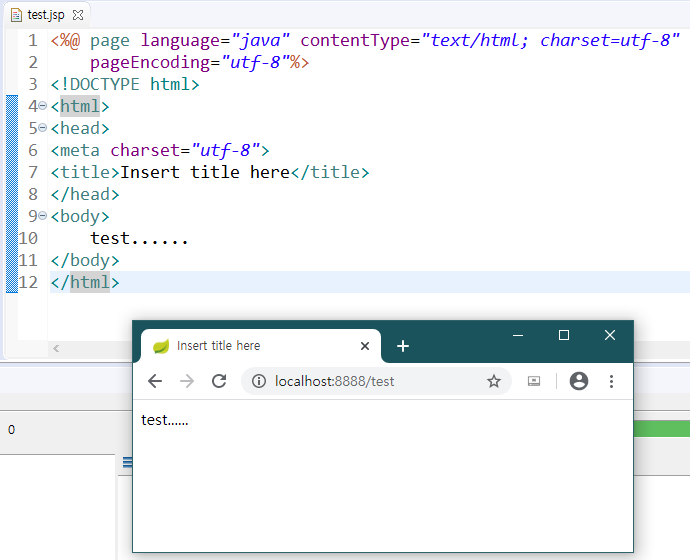Image resolution: width=690 pixels, height=560 pixels.
Task: Click the browser back arrow
Action: [155, 381]
